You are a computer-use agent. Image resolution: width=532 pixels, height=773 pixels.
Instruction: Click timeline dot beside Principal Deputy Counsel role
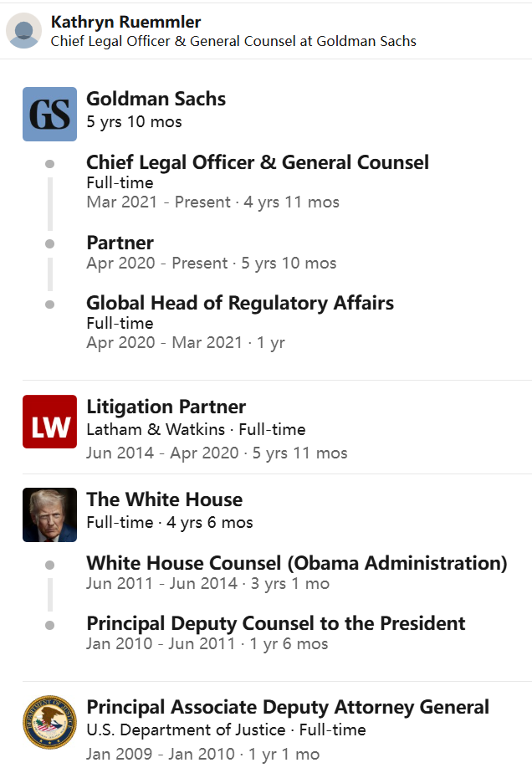pyautogui.click(x=50, y=625)
